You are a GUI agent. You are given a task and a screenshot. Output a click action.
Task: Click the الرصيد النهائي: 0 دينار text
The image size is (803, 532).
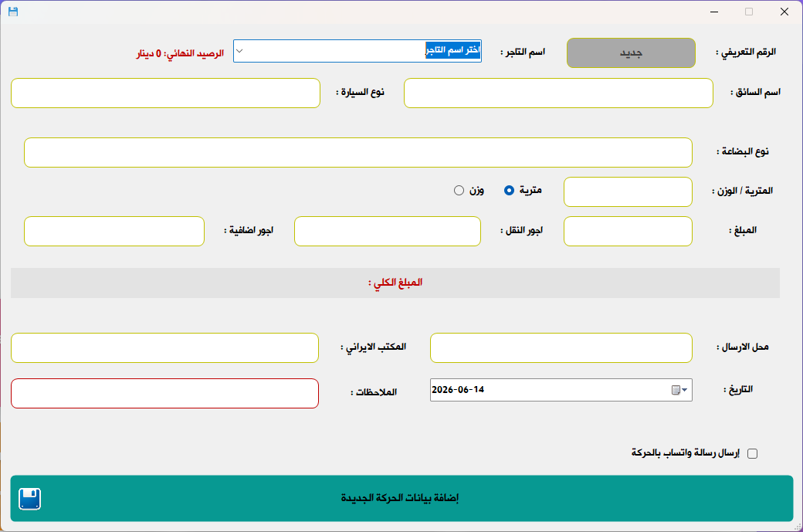click(180, 54)
